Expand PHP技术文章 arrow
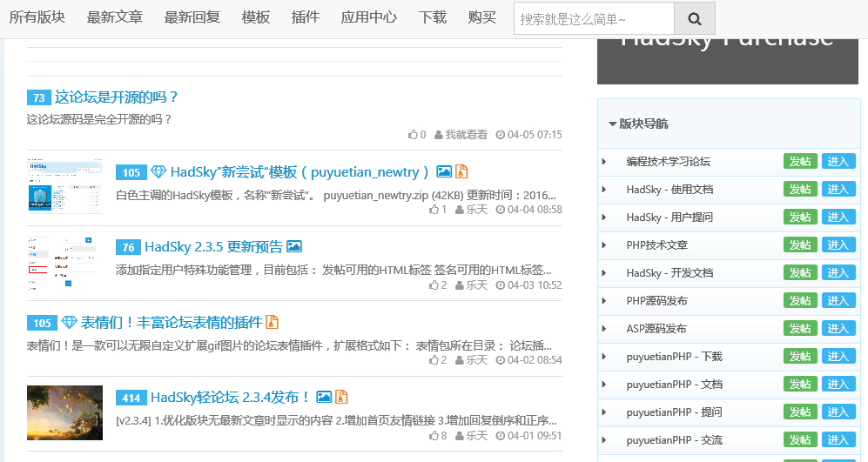 604,245
